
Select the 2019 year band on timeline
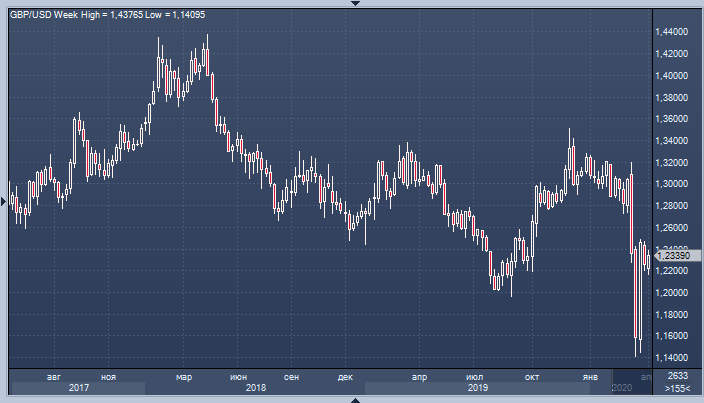(x=477, y=387)
